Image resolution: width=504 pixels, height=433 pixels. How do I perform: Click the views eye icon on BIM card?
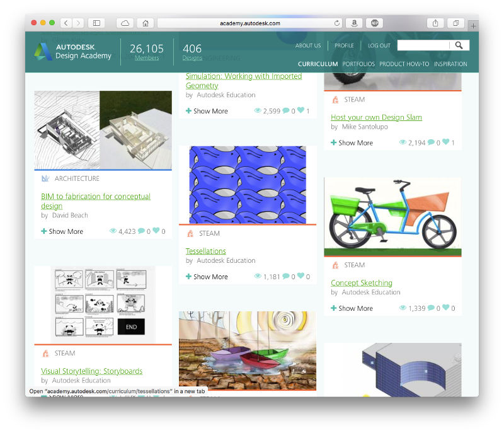(x=113, y=231)
